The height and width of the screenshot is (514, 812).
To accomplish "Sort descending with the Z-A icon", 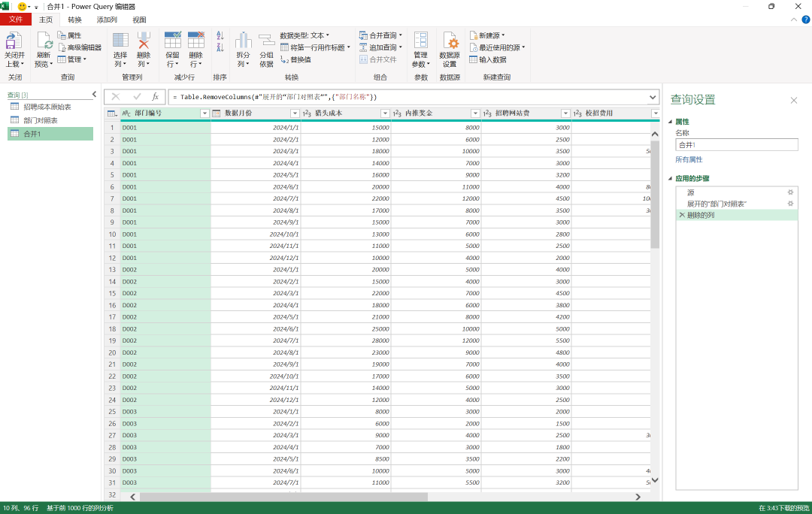I will (x=220, y=47).
